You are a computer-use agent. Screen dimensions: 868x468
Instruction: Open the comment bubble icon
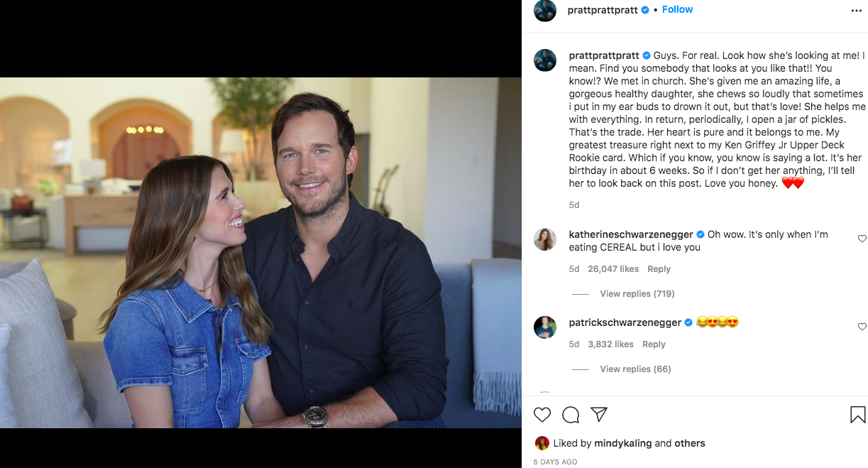571,415
